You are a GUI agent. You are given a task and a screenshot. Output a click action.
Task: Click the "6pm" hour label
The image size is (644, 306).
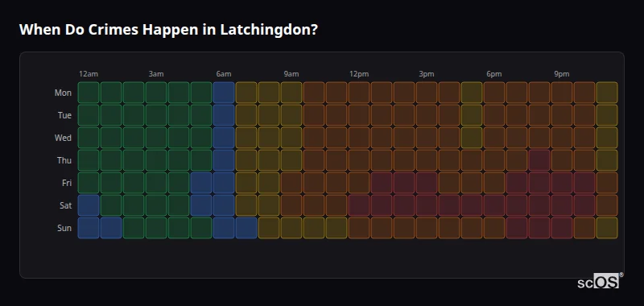click(494, 74)
